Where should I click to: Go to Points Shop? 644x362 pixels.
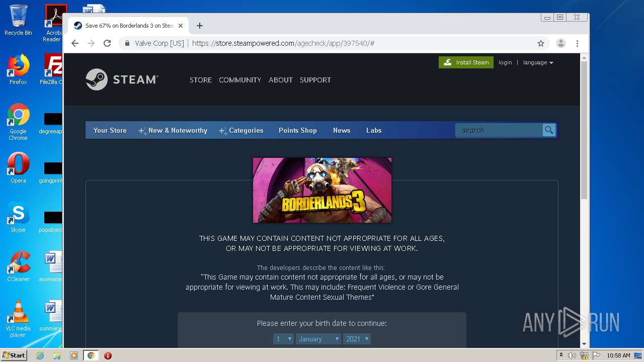(x=298, y=130)
